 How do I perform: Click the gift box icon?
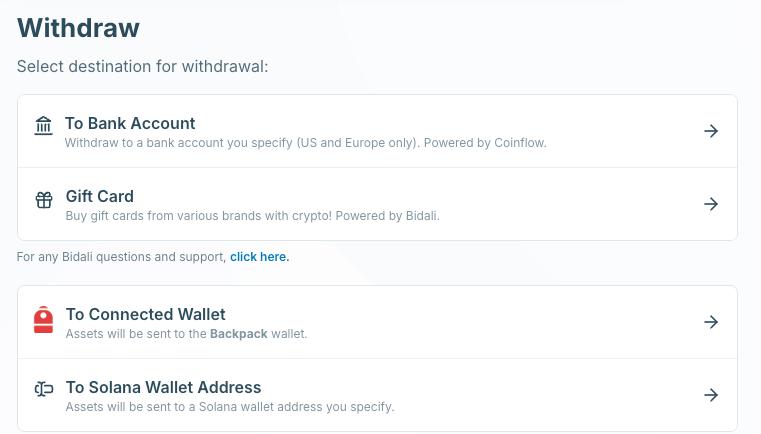[44, 200]
